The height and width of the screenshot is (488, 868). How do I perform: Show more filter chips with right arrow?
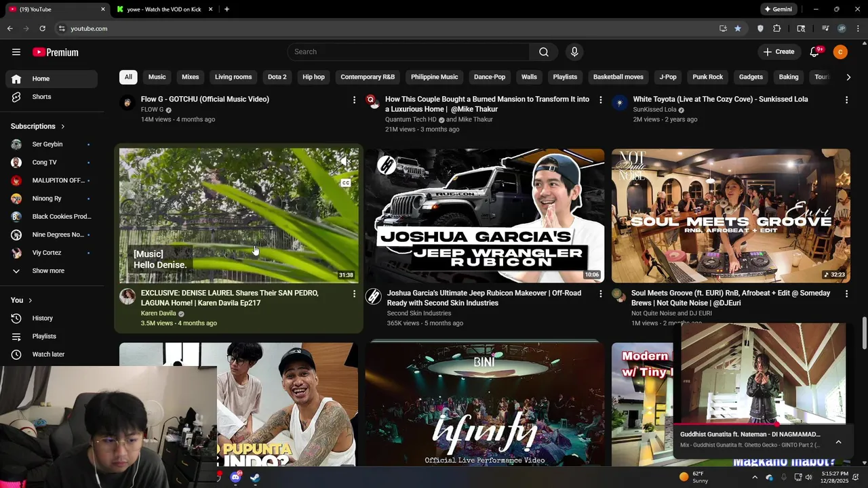pyautogui.click(x=848, y=77)
